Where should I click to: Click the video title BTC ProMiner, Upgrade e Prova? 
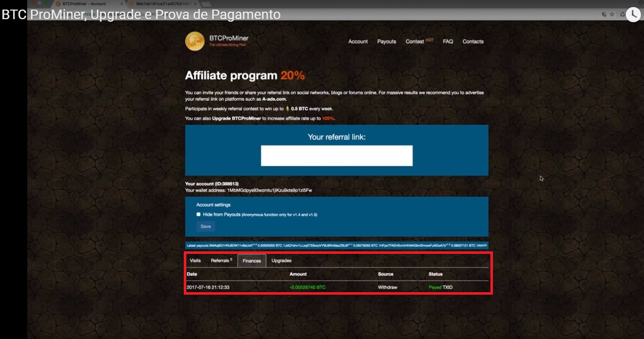141,15
